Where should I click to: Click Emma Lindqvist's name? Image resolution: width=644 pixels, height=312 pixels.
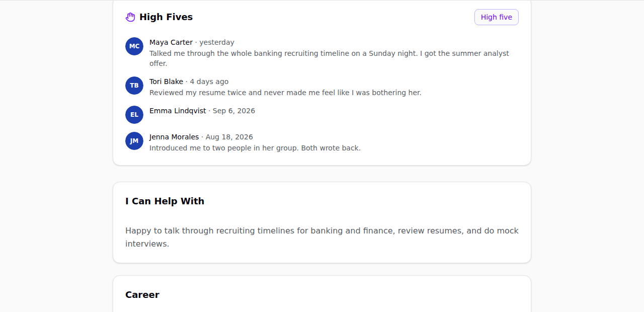coord(178,111)
